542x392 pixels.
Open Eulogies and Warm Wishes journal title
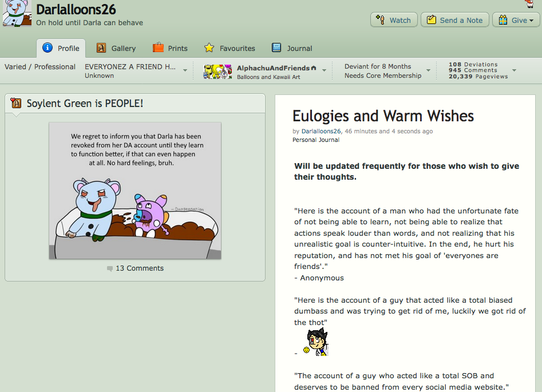[383, 116]
